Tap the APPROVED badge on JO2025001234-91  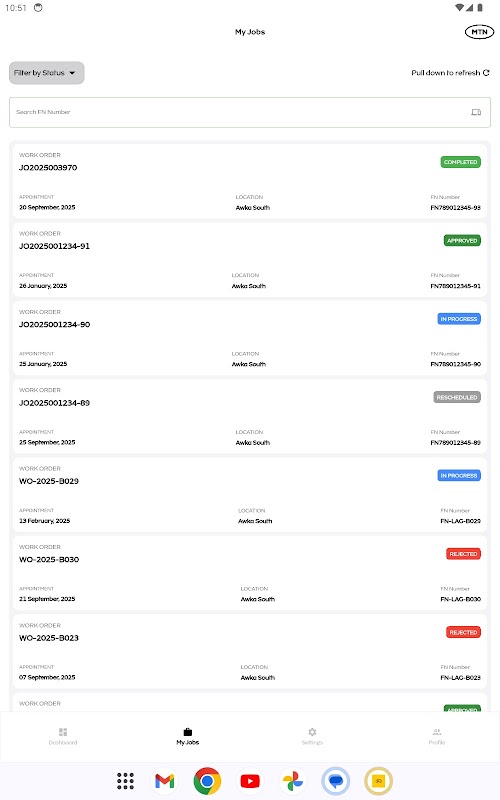(462, 240)
